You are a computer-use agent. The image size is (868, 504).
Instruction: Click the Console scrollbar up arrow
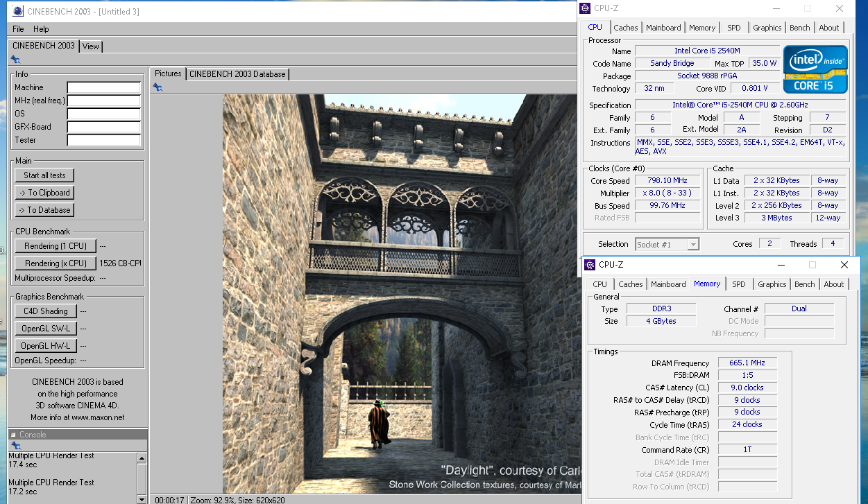[142, 458]
